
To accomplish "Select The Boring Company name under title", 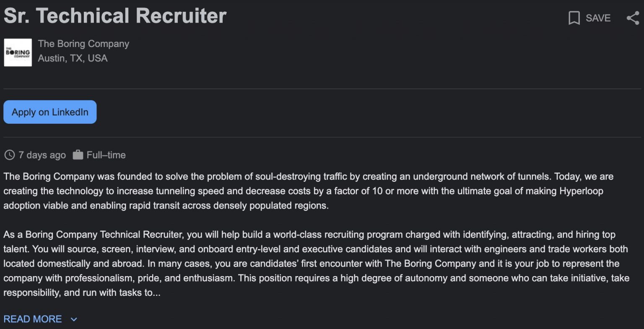I will tap(83, 44).
